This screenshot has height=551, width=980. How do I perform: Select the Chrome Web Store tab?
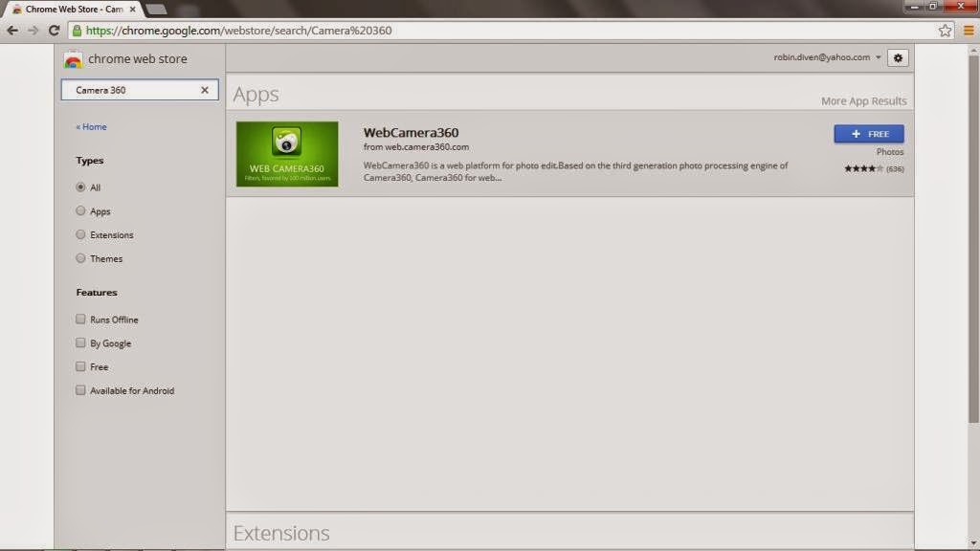tap(73, 10)
